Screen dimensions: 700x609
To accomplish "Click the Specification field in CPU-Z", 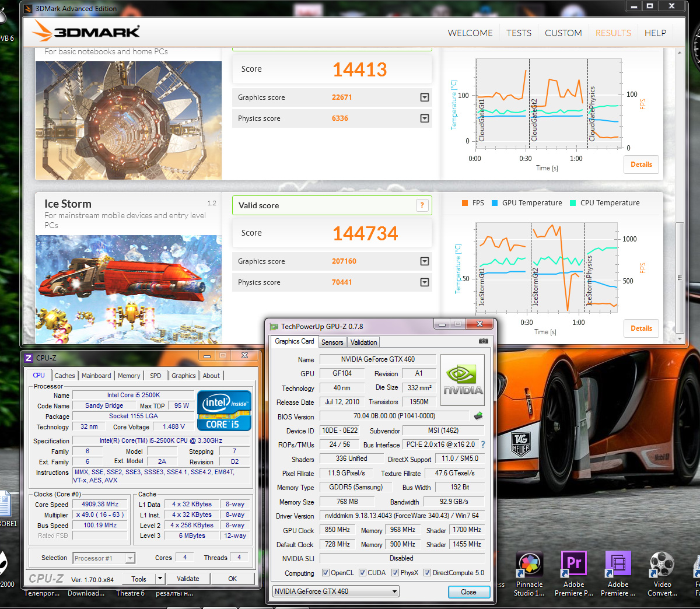I will click(160, 441).
